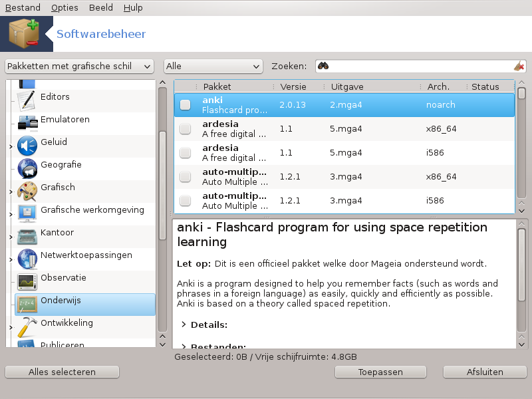Open the Geografie globe icon
The height and width of the screenshot is (399, 532).
pos(27,168)
